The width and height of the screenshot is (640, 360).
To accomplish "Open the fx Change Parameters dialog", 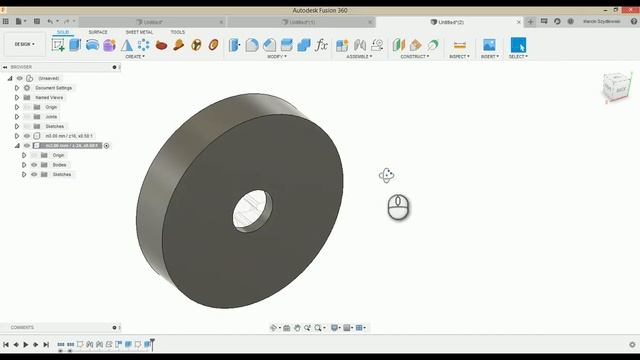I will click(321, 45).
